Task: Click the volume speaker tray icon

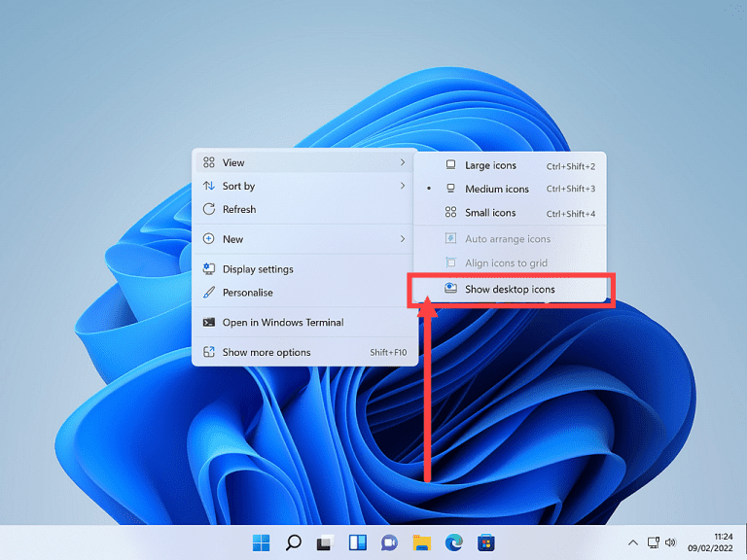Action: 670,542
